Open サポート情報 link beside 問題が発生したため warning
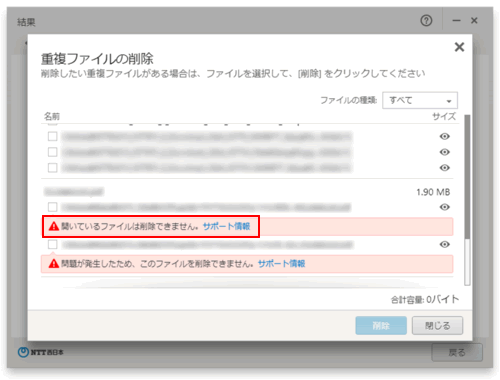 coord(281,264)
